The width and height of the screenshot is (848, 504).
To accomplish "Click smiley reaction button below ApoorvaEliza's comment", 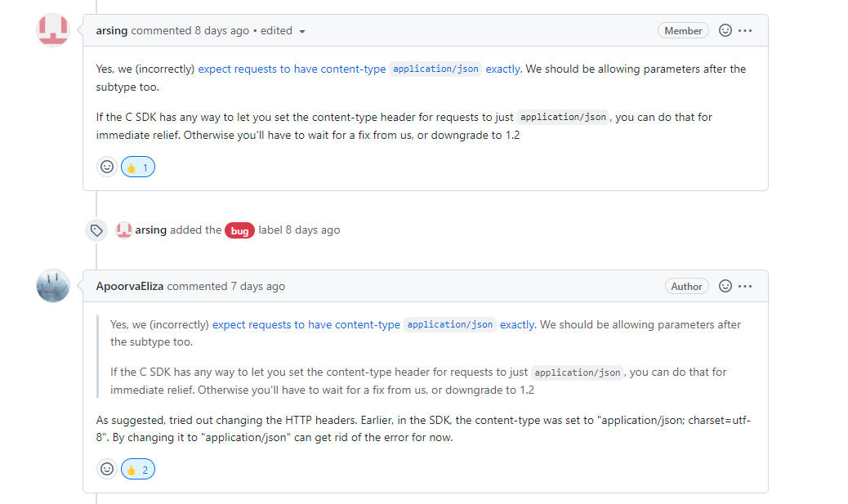I will [x=107, y=469].
